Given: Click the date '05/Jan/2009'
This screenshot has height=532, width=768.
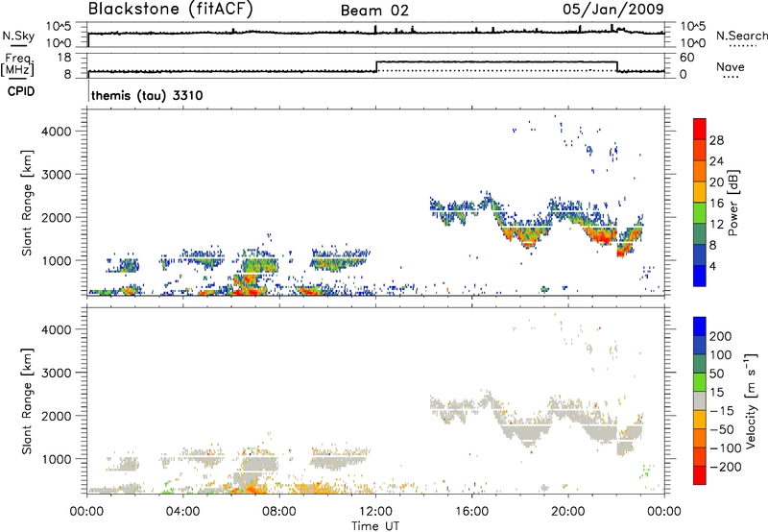Looking at the screenshot, I should pos(613,10).
